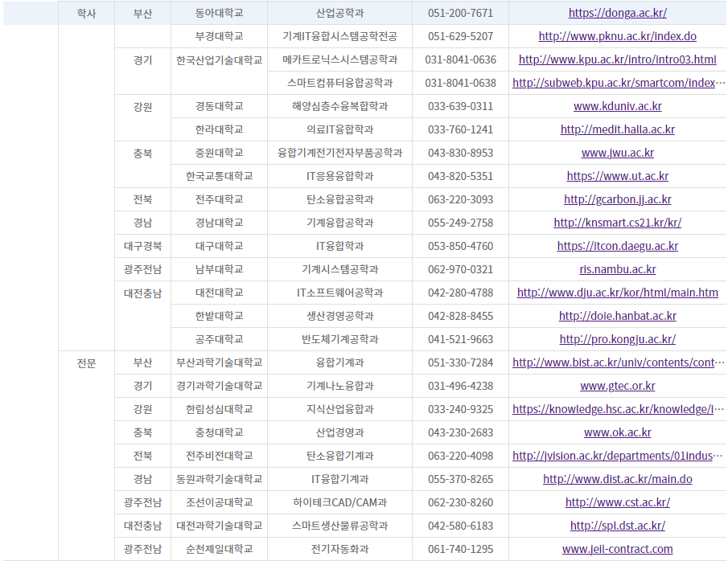Click the 대전과학기술대학교 cell
The height and width of the screenshot is (561, 728).
219,526
